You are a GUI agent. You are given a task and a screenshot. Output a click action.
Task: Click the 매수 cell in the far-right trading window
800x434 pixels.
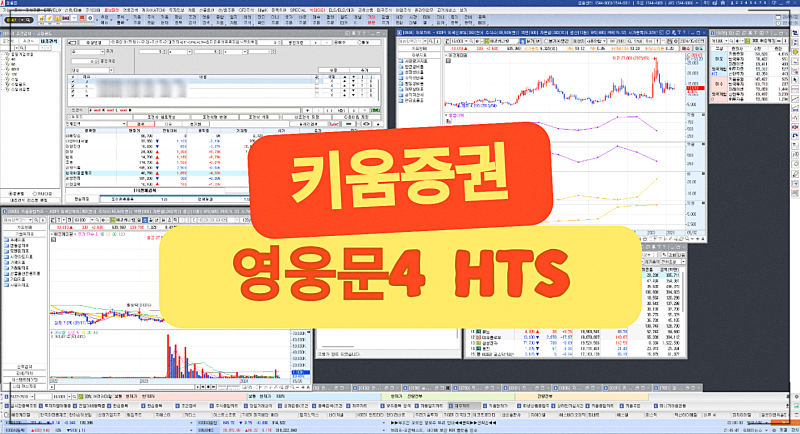[x=718, y=84]
